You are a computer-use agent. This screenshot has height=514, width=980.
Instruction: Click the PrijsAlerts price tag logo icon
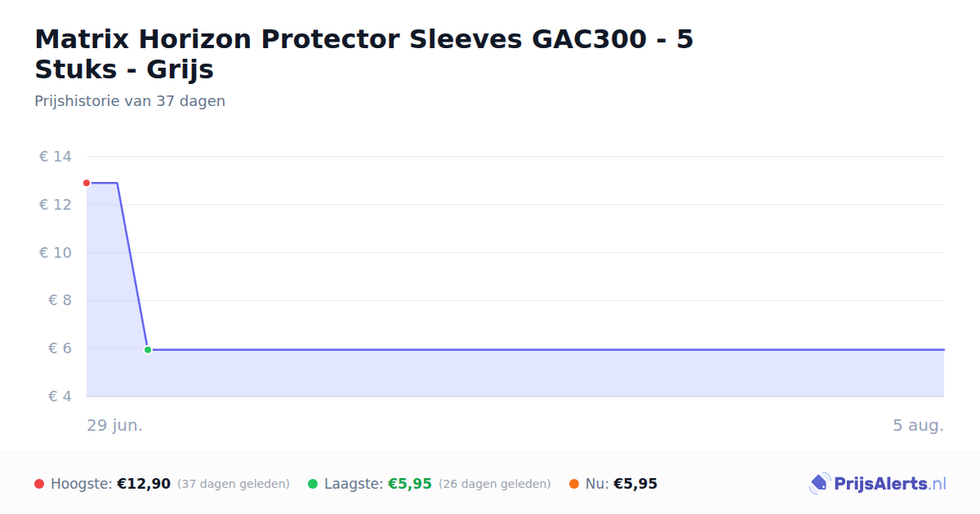tap(819, 484)
